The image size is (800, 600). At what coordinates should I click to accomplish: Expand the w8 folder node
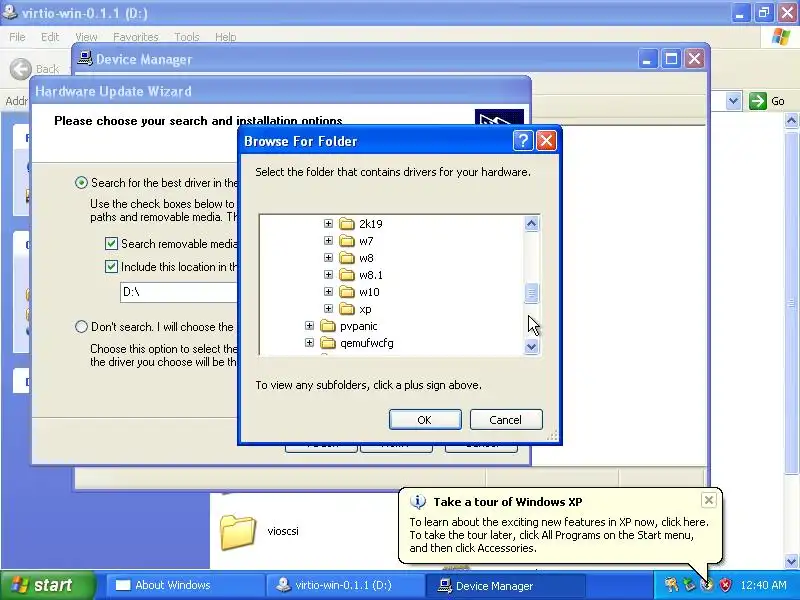328,258
